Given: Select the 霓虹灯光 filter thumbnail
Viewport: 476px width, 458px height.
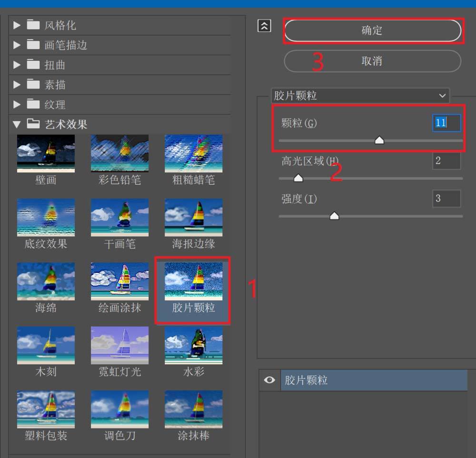Looking at the screenshot, I should (119, 345).
